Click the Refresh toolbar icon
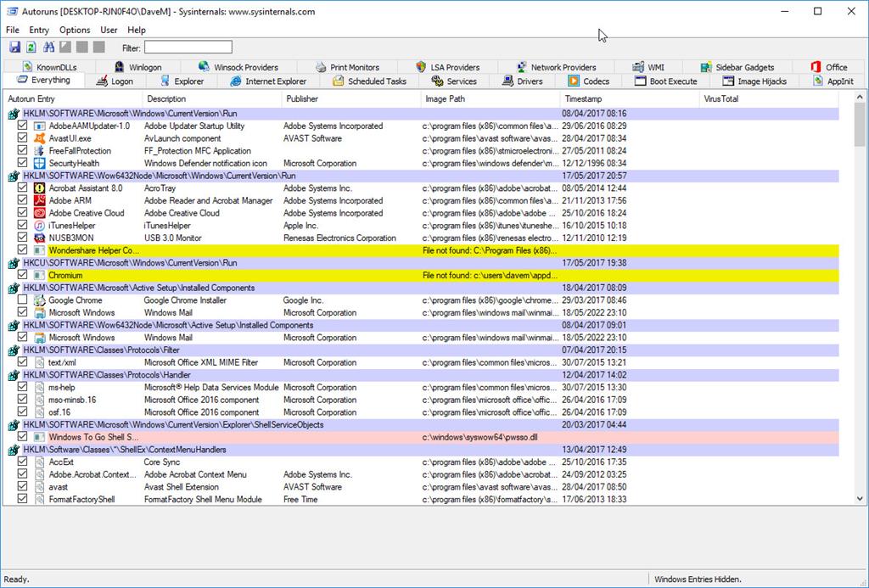869x588 pixels. 31,48
